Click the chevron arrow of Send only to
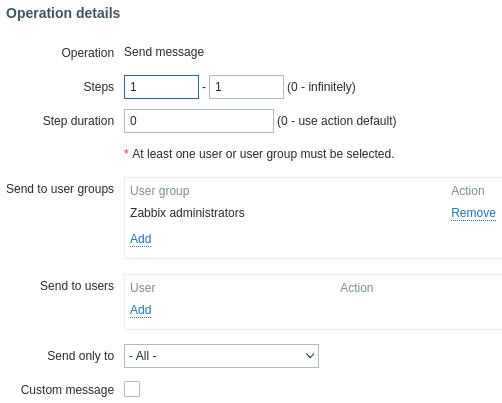Viewport: 502px width, 403px height. [x=310, y=356]
